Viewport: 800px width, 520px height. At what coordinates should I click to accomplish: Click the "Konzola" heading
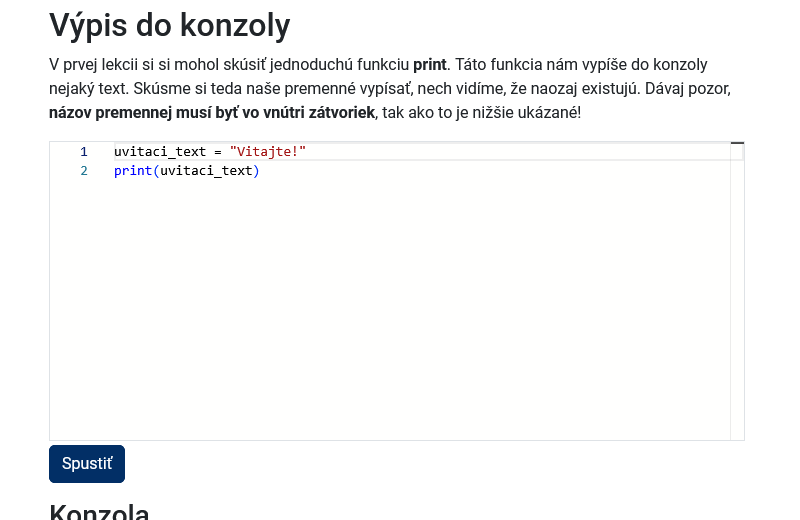point(99,512)
